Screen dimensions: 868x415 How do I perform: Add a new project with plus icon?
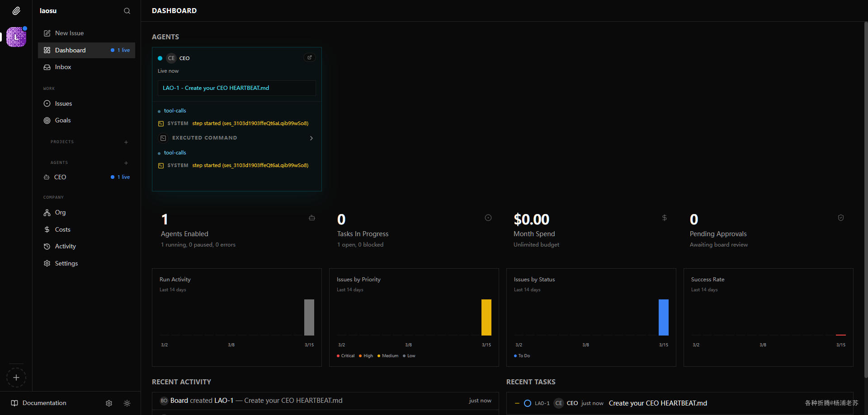tap(126, 142)
